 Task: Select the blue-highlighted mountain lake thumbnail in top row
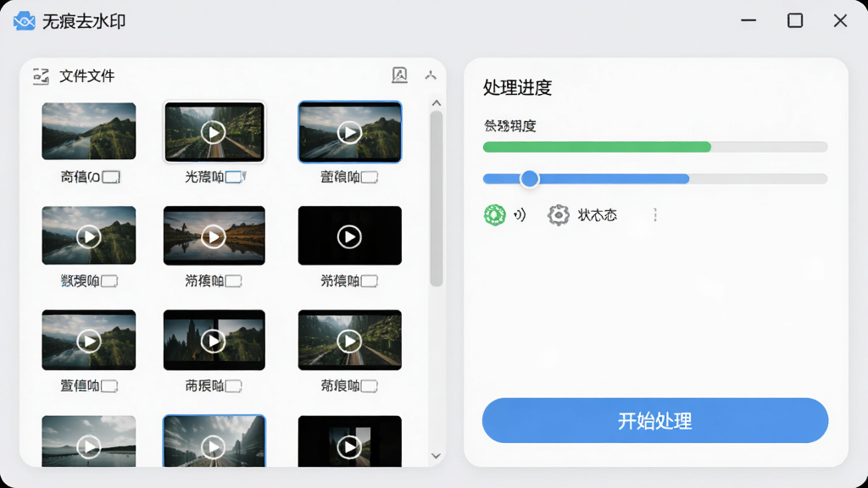click(350, 132)
